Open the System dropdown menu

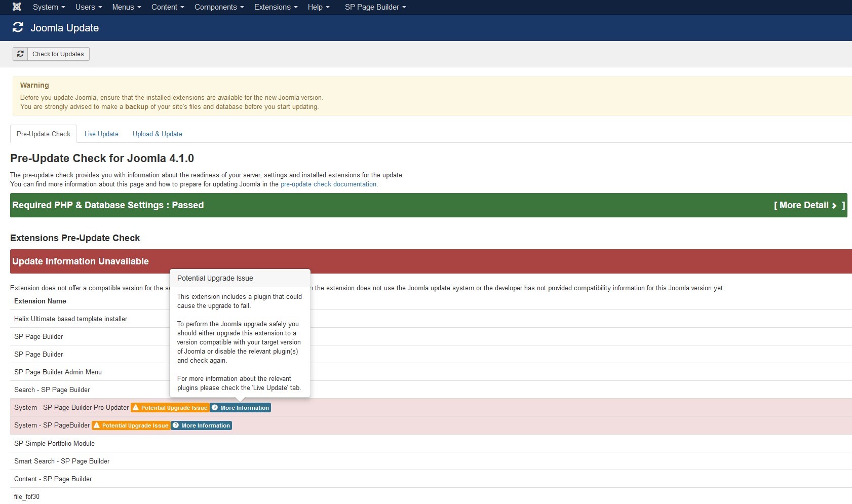point(49,7)
